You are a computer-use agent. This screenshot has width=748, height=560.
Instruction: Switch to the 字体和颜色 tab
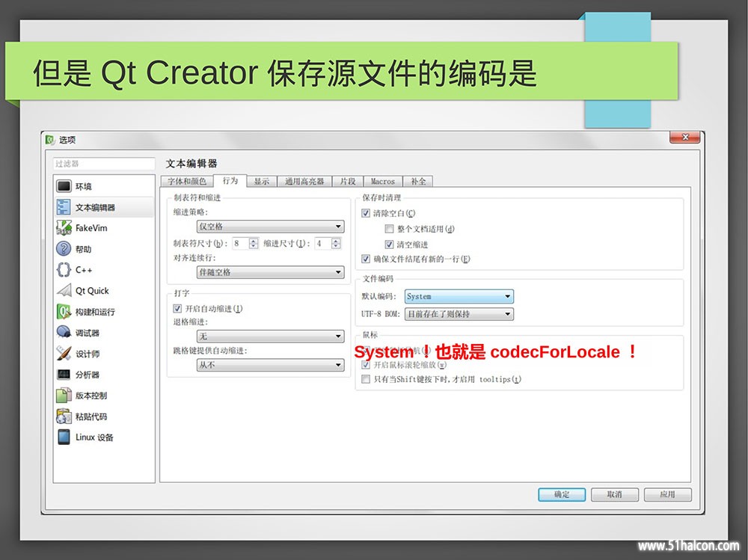(187, 181)
